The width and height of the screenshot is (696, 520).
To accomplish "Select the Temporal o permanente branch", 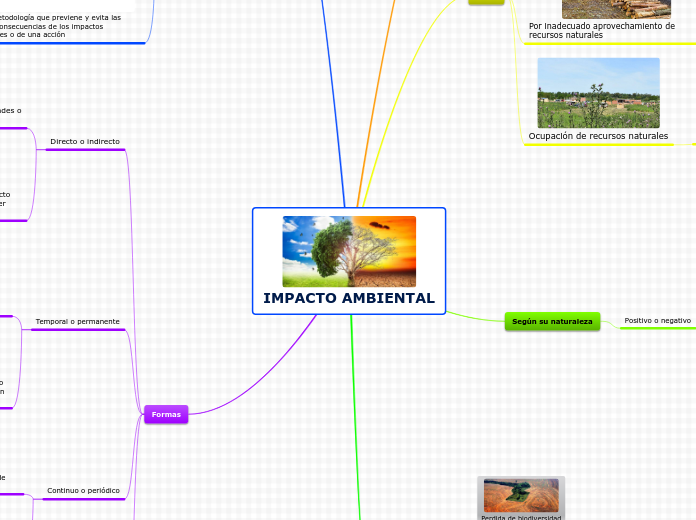I will point(77,321).
